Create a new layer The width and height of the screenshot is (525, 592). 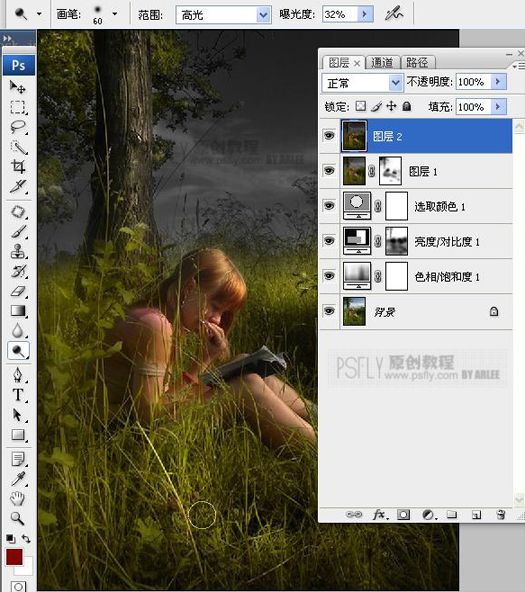pos(476,515)
